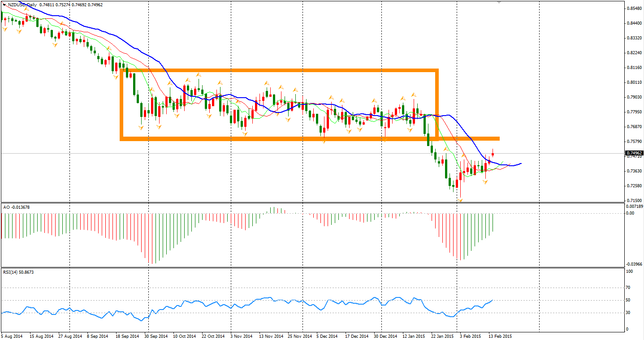The image size is (644, 340).
Task: Click the small arrow before NZDUSD title
Action: [4, 4]
